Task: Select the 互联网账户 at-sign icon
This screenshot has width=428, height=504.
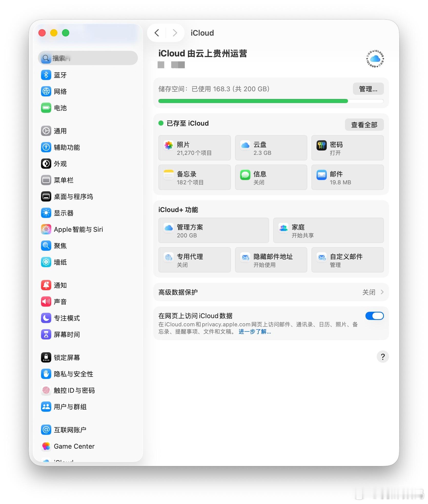Action: tap(46, 430)
